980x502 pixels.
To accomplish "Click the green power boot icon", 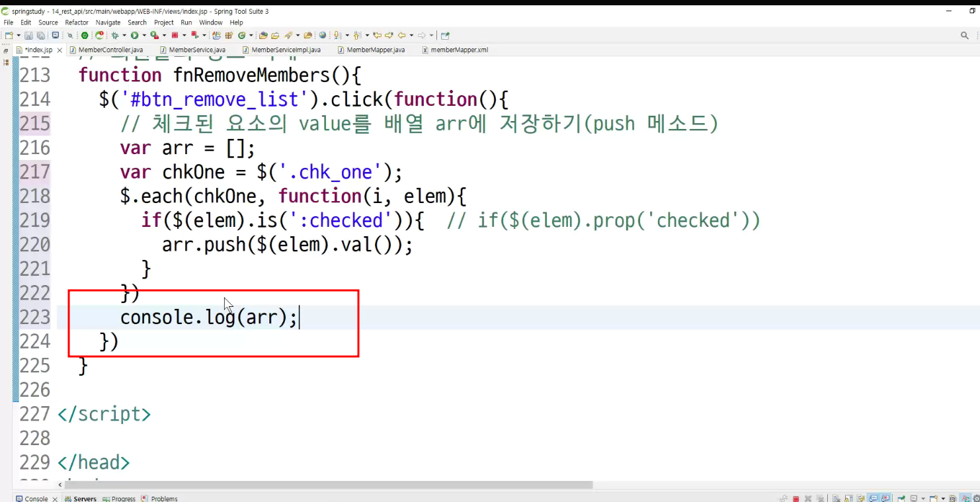I will click(x=85, y=35).
